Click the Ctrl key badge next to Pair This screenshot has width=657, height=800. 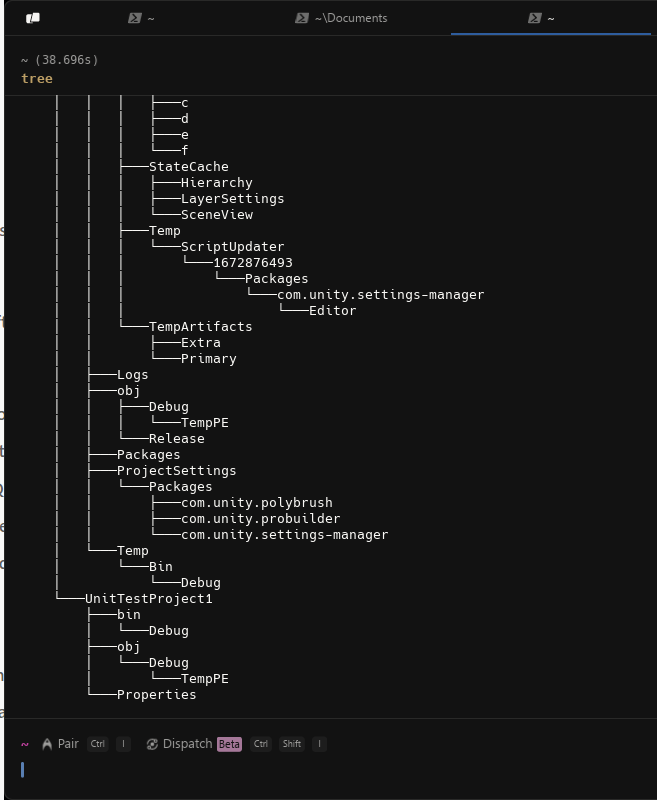(97, 743)
